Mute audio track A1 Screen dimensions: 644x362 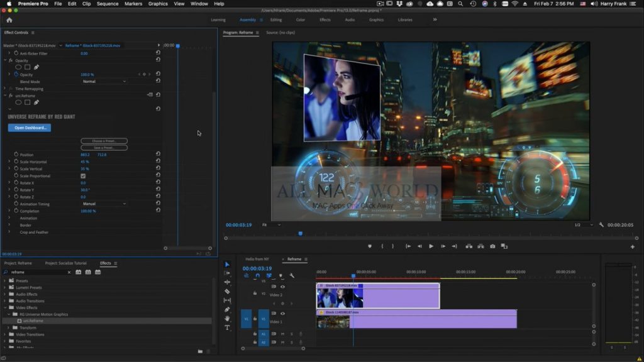coord(282,334)
